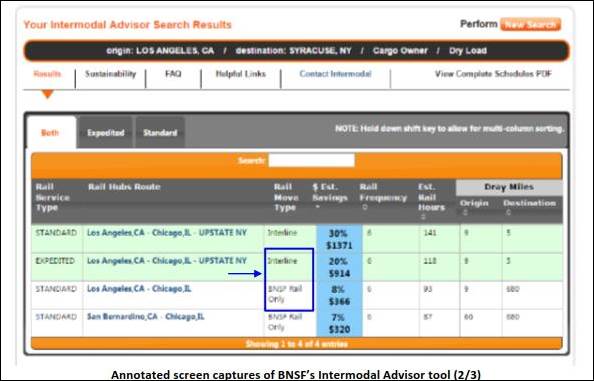This screenshot has height=381, width=594.
Task: Open the Contact Intermodal link
Action: coord(335,74)
